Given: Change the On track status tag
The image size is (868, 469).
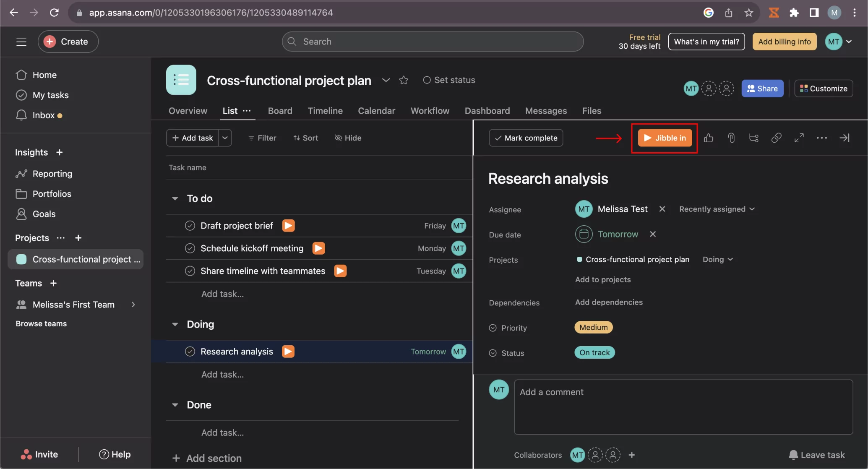Looking at the screenshot, I should coord(594,352).
